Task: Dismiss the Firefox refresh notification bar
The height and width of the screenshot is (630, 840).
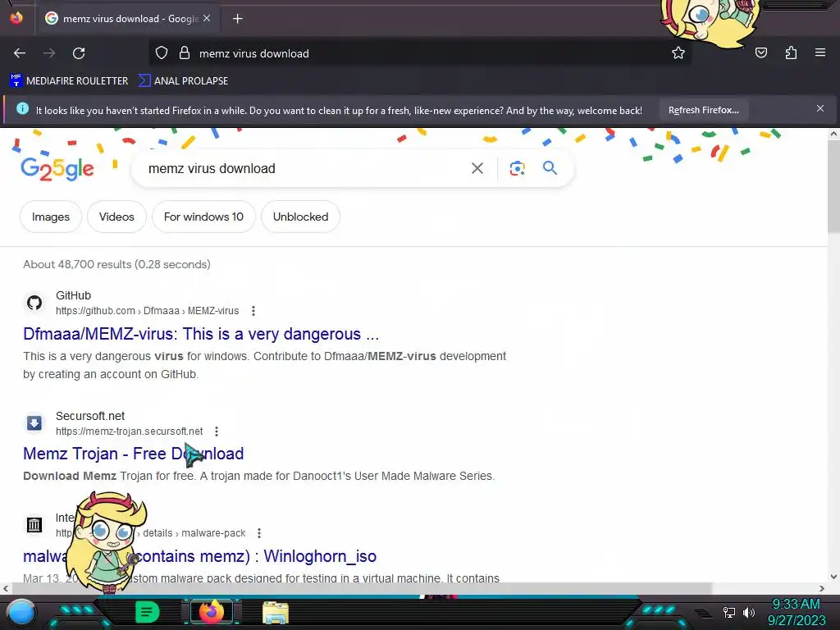Action: pos(820,109)
